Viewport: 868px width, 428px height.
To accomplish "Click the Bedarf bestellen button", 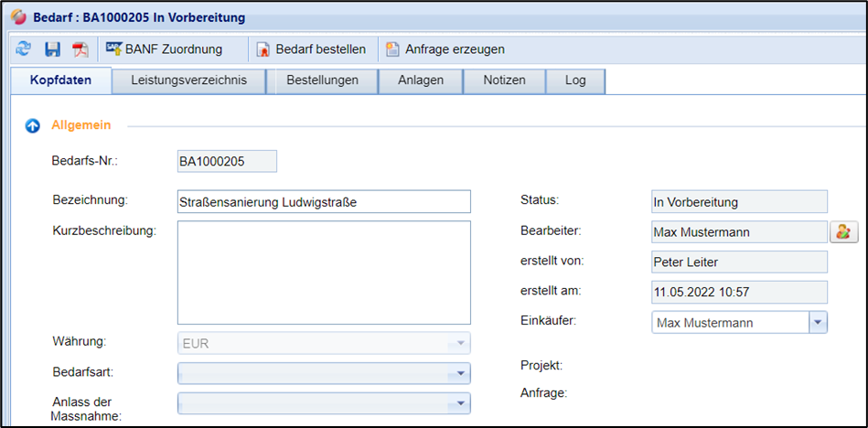I will pyautogui.click(x=311, y=49).
